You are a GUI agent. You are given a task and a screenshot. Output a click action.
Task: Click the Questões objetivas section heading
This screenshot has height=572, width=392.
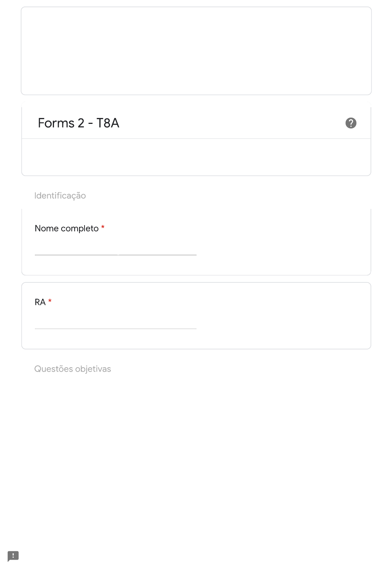(72, 369)
